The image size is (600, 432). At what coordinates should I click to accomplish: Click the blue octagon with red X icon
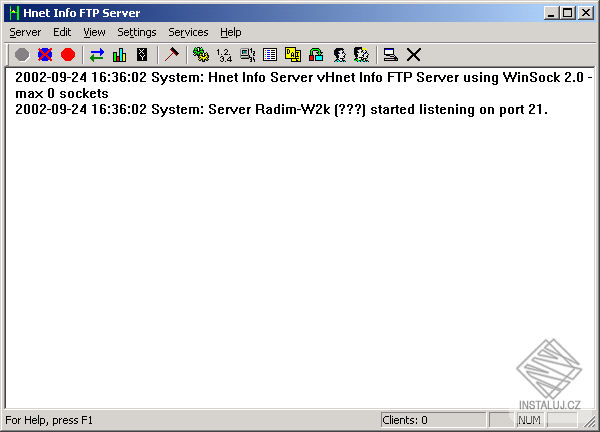tap(45, 55)
